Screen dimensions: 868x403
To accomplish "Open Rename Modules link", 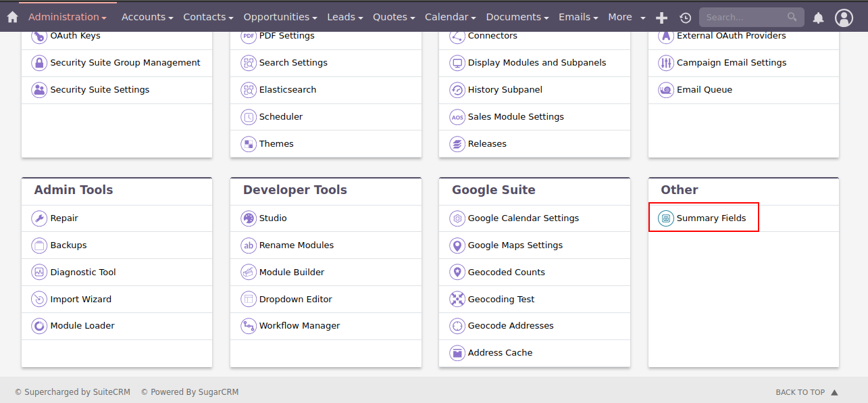I will 297,245.
